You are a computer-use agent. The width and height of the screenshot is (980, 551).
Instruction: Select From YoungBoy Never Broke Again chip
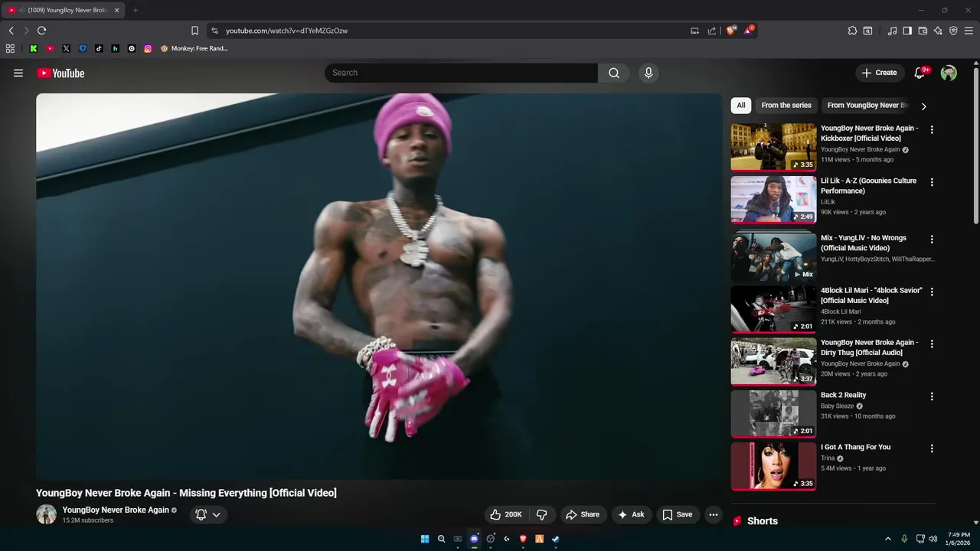(x=867, y=106)
